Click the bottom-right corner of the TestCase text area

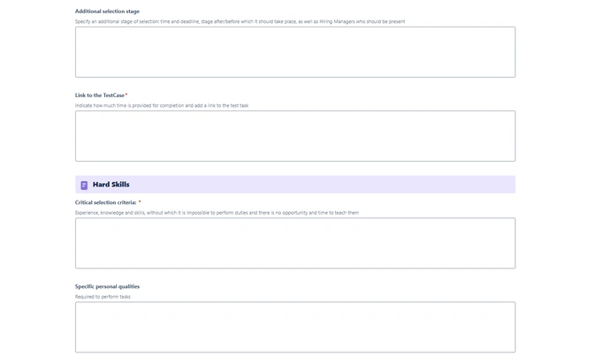point(513,159)
